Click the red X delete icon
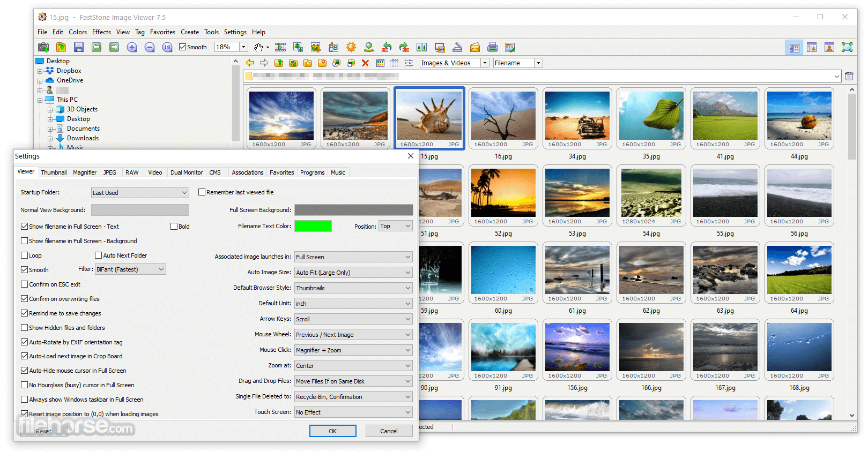This screenshot has width=868, height=452. (x=365, y=63)
